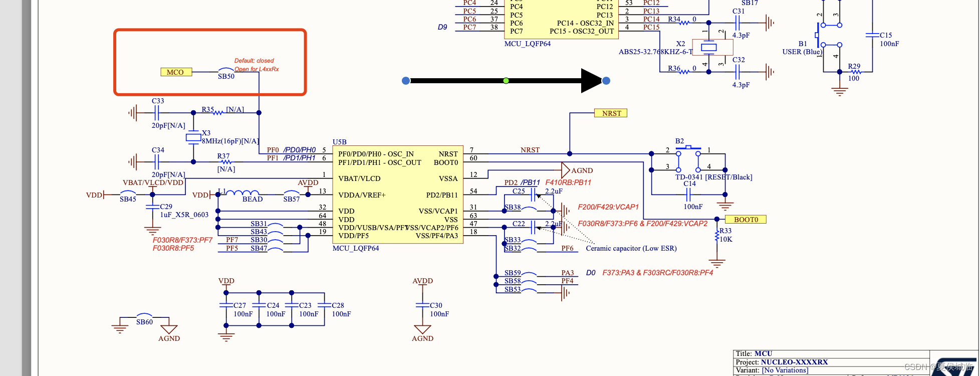The image size is (980, 376).
Task: Select the "USER (Blue)" button label
Action: point(802,52)
